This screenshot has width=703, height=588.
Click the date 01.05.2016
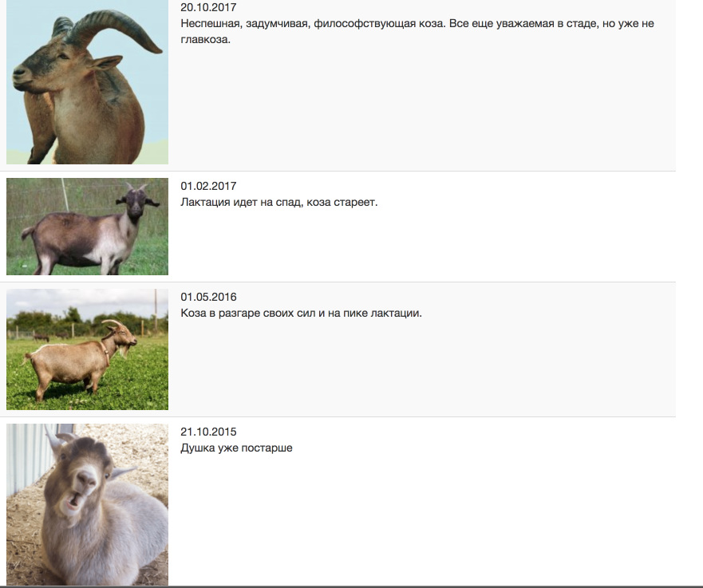[208, 297]
